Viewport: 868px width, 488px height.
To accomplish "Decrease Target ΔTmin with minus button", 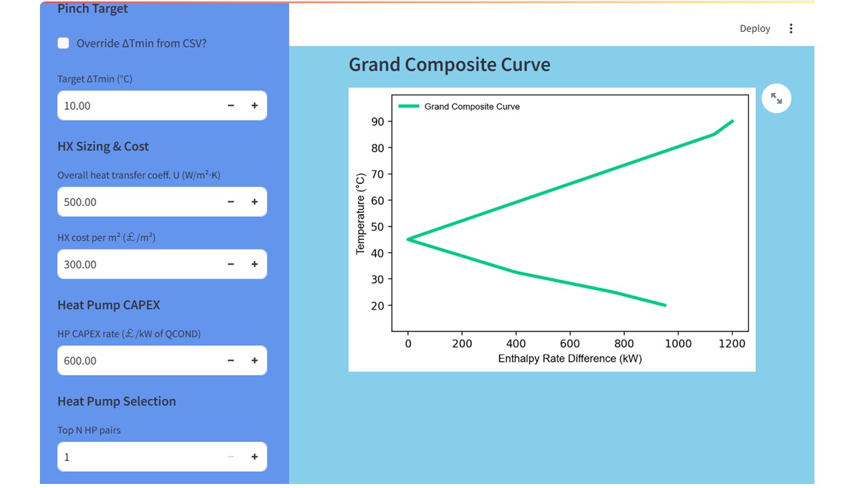I will point(231,106).
